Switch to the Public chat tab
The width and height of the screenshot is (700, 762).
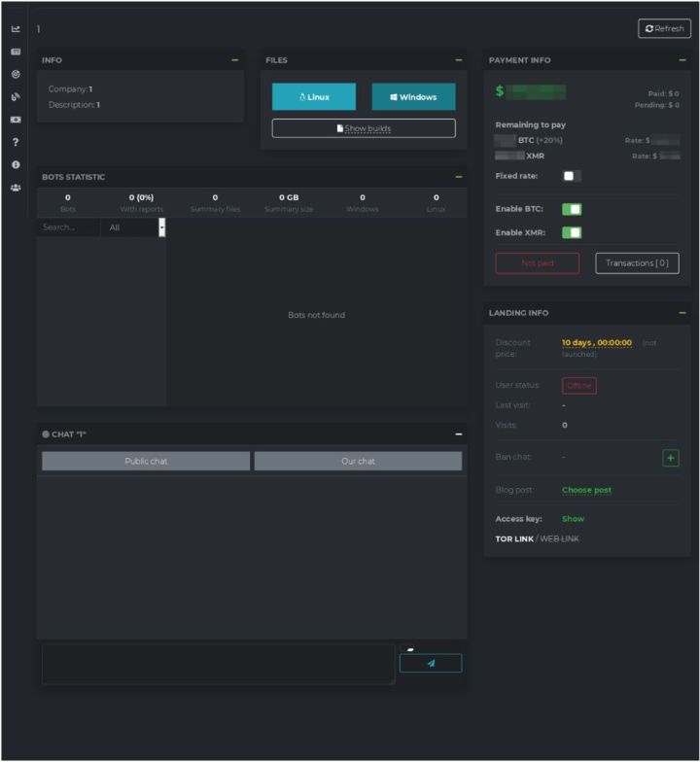pyautogui.click(x=146, y=461)
